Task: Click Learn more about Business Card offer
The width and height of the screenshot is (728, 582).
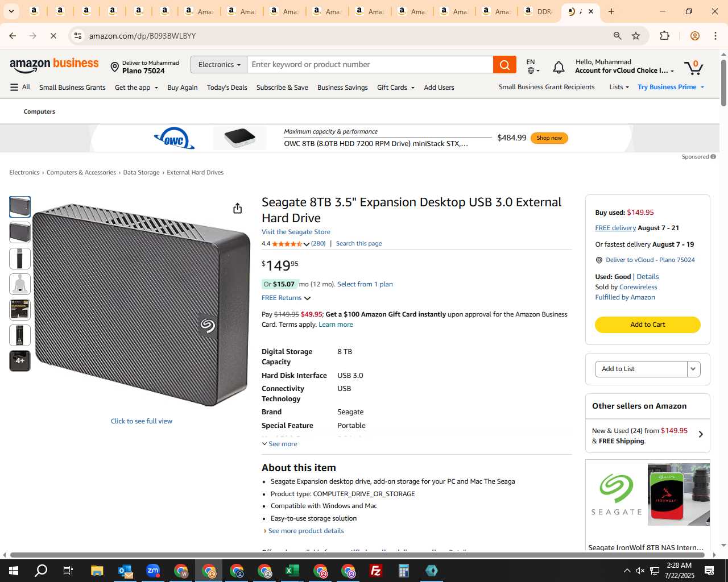Action: pyautogui.click(x=336, y=325)
